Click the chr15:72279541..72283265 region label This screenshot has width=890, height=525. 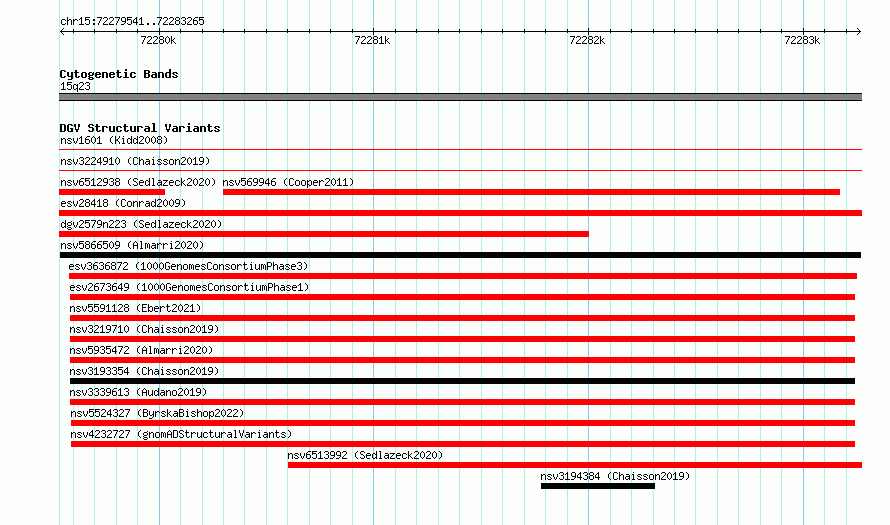tap(132, 22)
